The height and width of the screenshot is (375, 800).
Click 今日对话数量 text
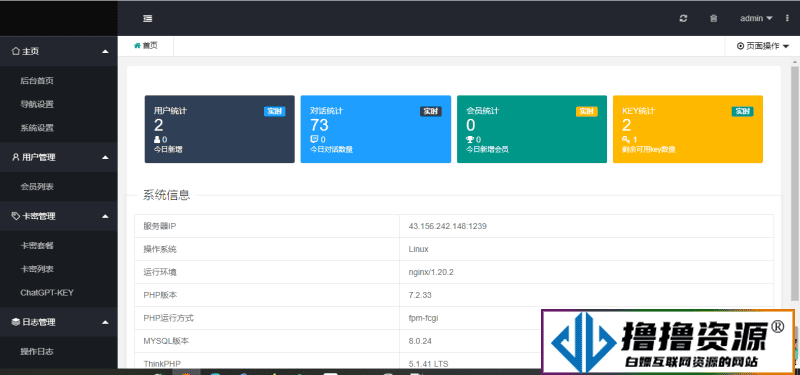(331, 149)
